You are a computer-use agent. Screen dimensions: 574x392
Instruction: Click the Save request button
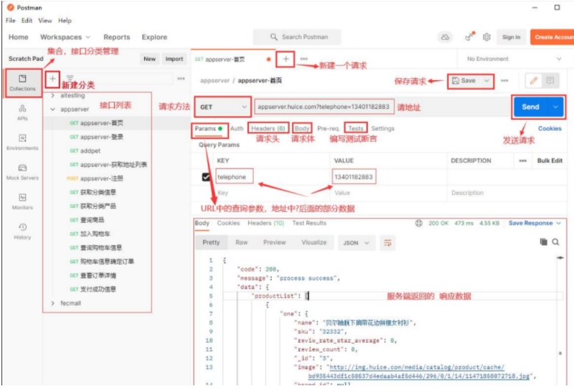464,80
